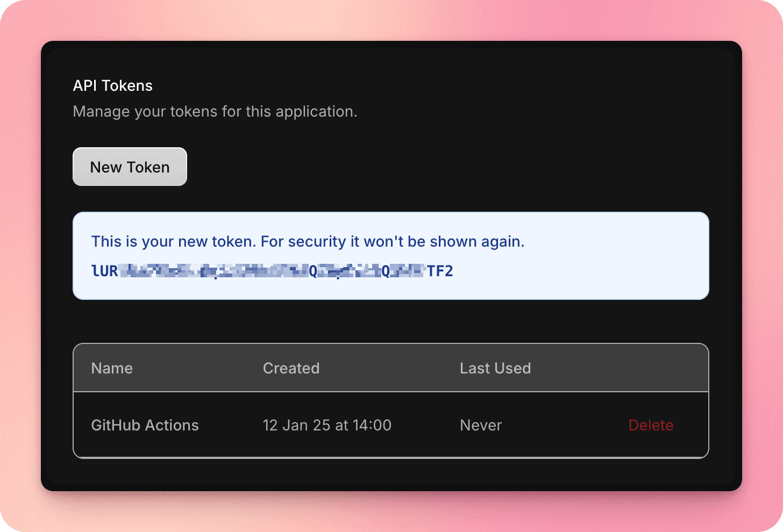Click the GitHub Actions token name

[x=145, y=425]
